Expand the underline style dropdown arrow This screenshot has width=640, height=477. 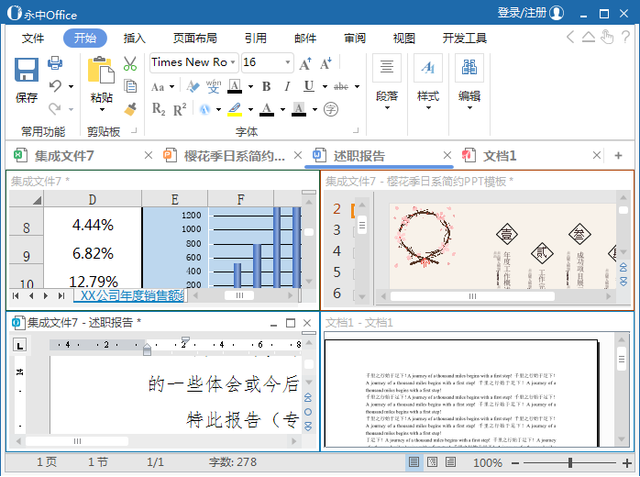point(323,86)
